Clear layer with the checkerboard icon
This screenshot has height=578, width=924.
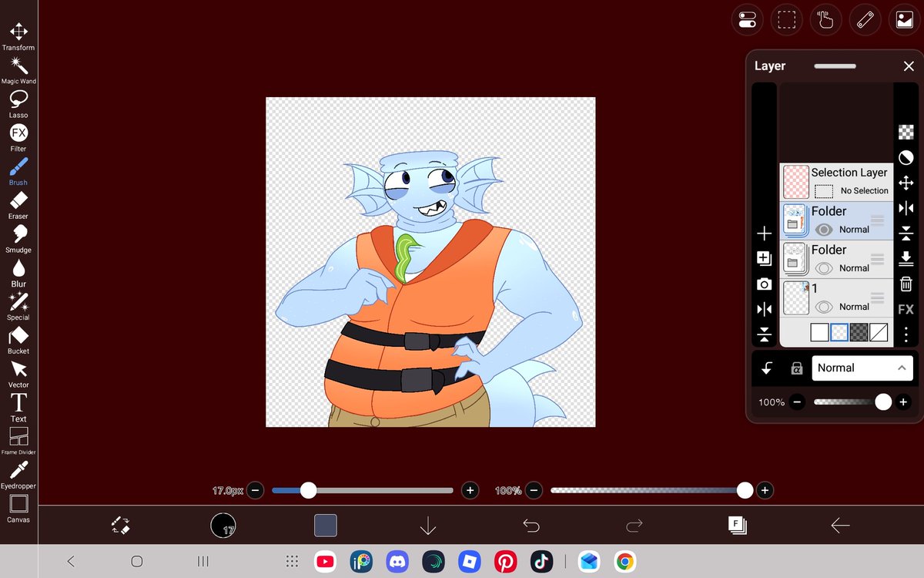tap(906, 132)
